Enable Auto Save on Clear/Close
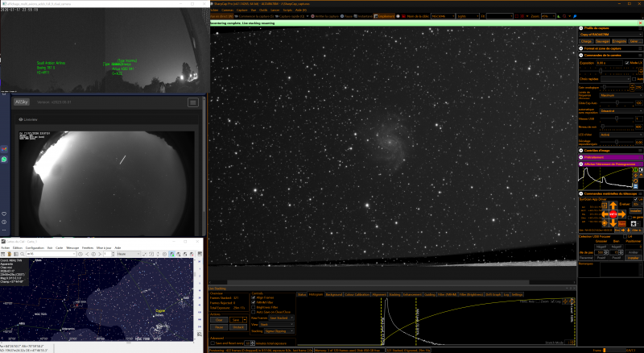 253,312
